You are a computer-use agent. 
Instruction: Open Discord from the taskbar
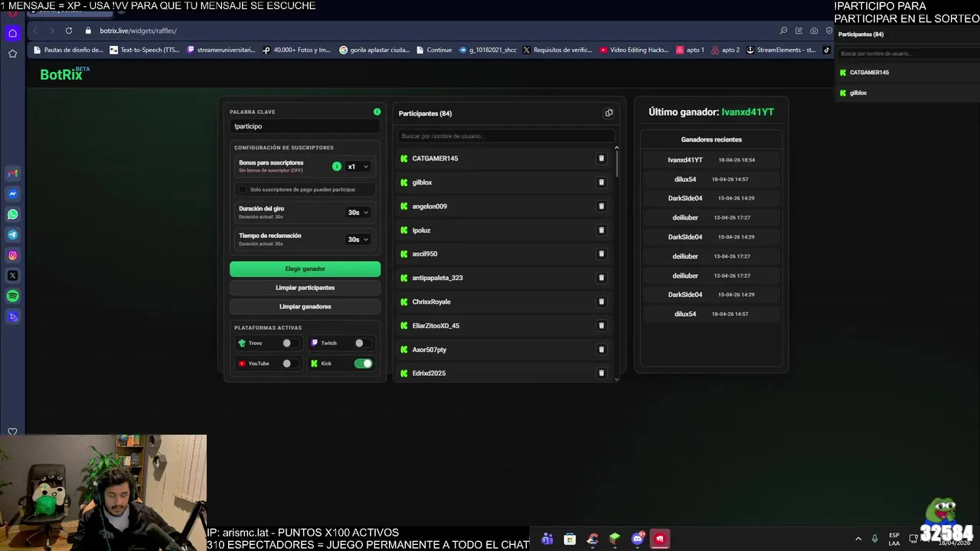[x=638, y=539]
